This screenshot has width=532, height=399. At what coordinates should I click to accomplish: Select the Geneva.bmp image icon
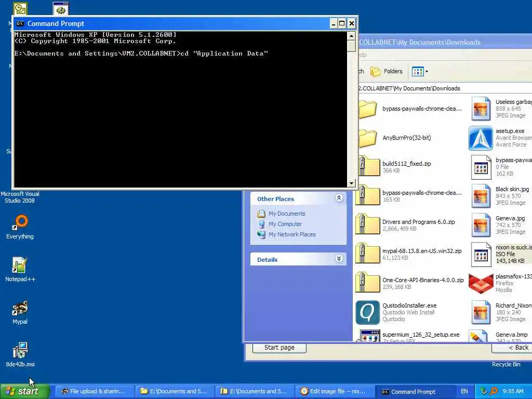(479, 336)
